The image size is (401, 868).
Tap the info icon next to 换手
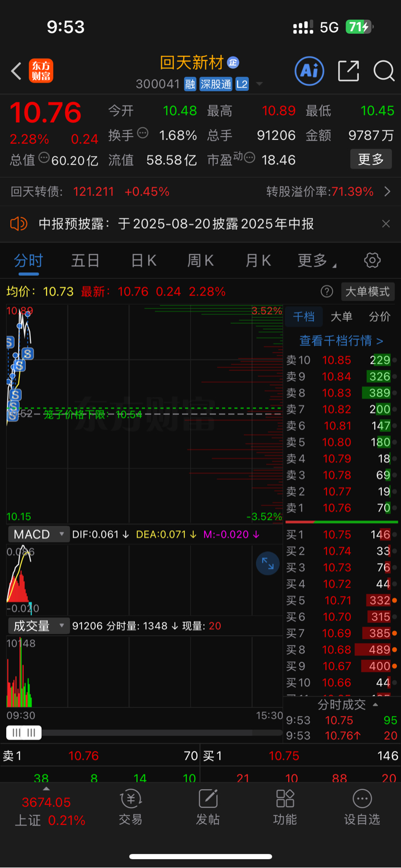click(143, 133)
